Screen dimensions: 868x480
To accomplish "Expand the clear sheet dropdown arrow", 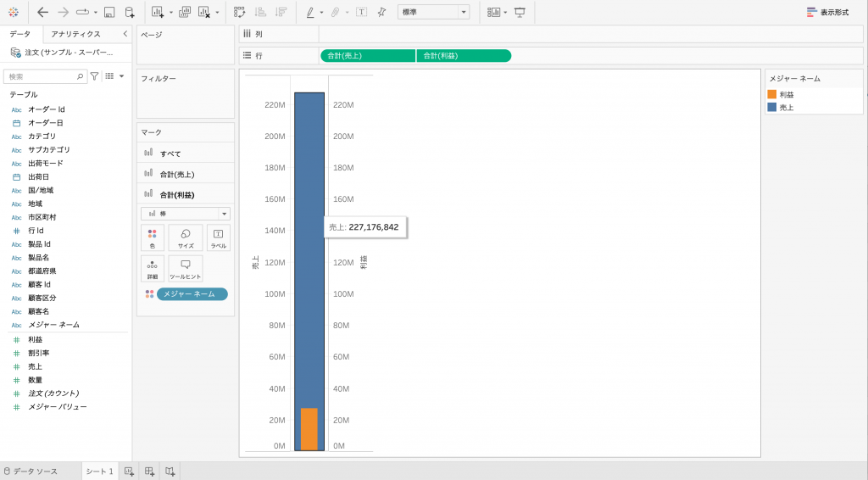I will coord(217,13).
